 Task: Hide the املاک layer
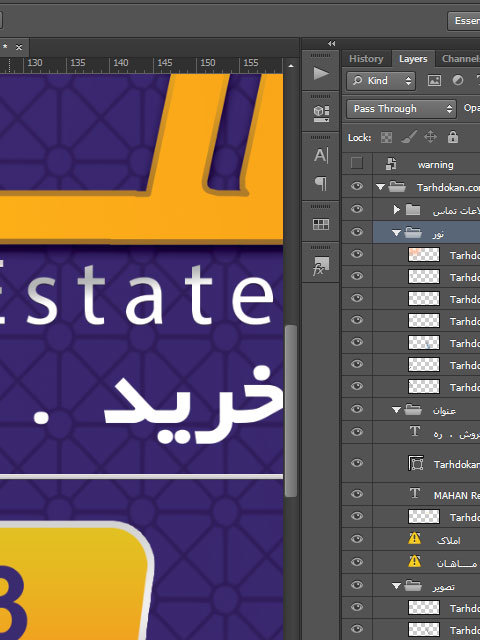click(x=357, y=539)
